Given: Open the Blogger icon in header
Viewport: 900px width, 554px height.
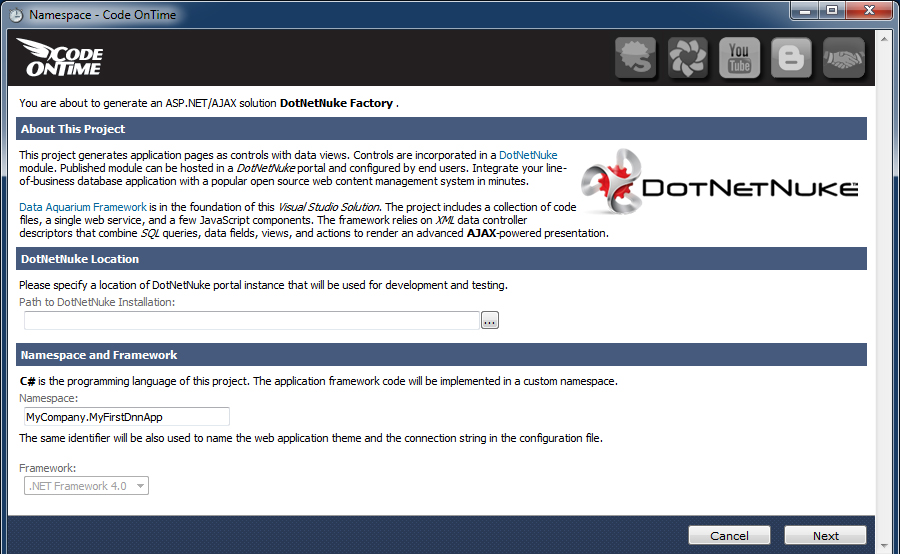Looking at the screenshot, I should (x=791, y=57).
